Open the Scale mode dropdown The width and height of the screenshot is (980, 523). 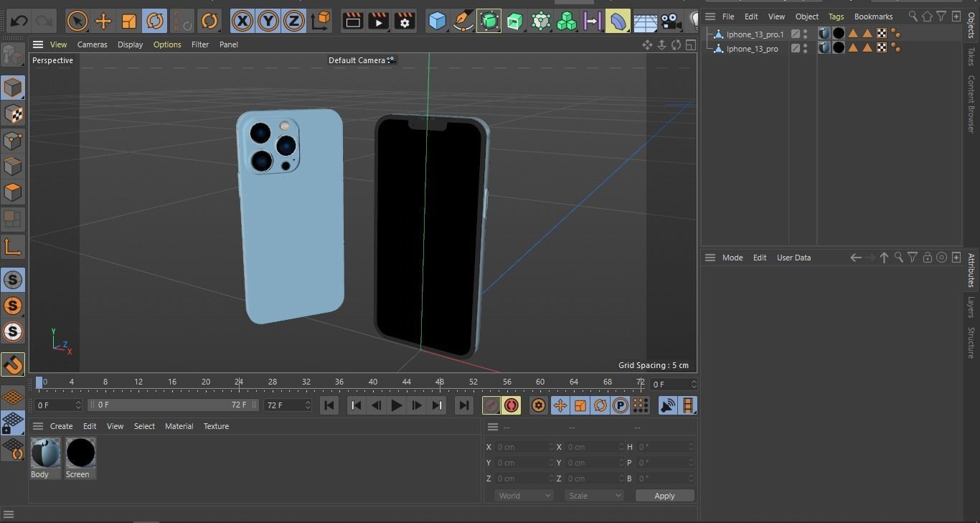[593, 496]
